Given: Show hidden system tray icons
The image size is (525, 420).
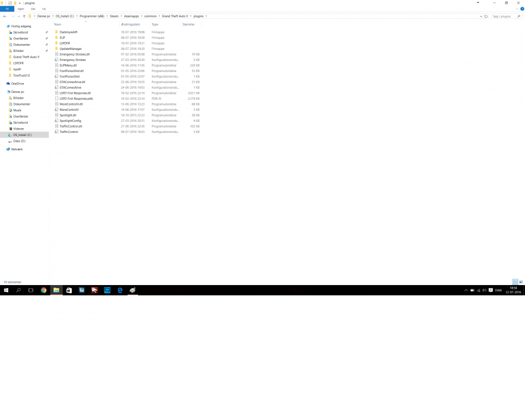Looking at the screenshot, I should [x=466, y=290].
